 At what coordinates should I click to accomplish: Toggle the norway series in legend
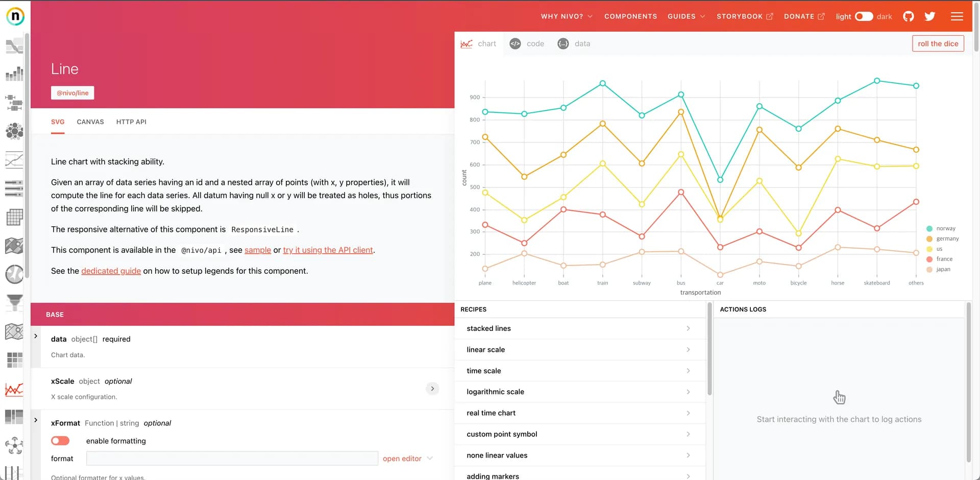point(945,229)
